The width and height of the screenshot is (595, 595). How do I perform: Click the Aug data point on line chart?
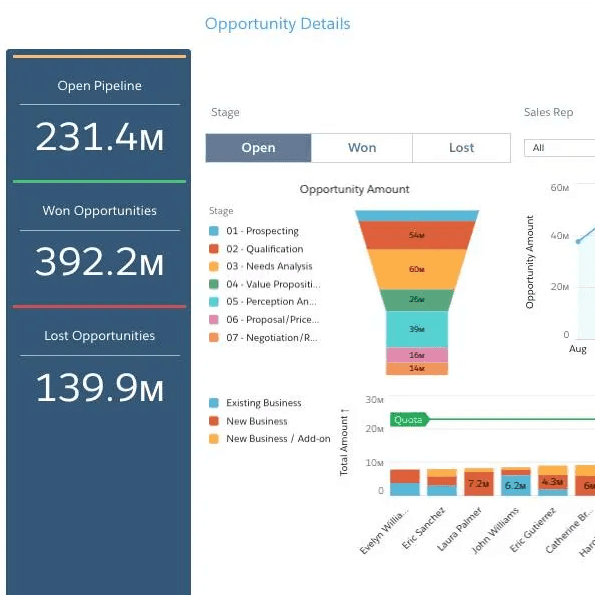(578, 241)
